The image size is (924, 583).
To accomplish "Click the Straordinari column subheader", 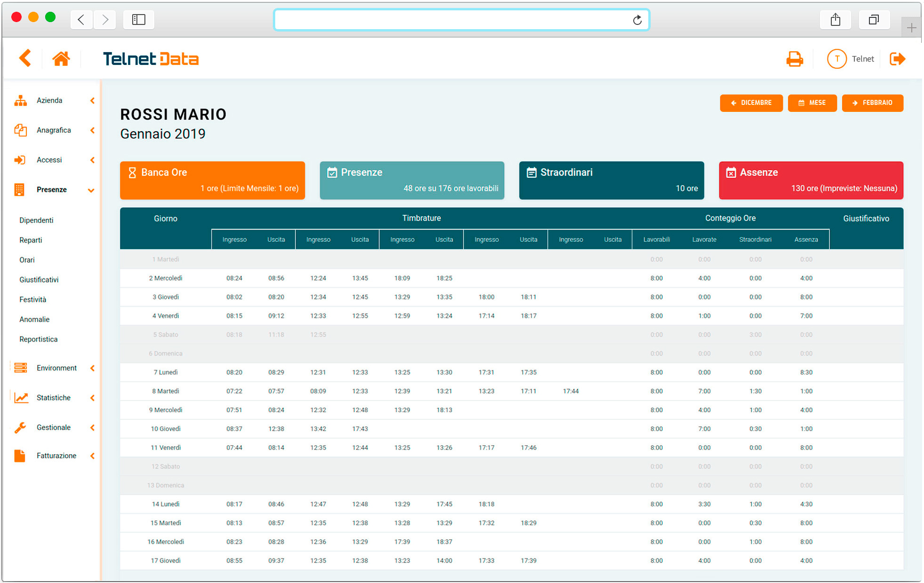I will pyautogui.click(x=755, y=239).
